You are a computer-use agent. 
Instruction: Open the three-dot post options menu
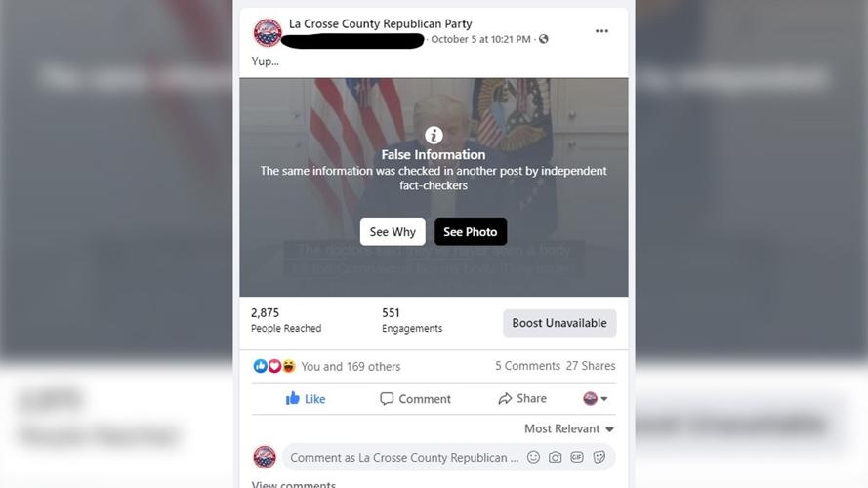click(601, 31)
